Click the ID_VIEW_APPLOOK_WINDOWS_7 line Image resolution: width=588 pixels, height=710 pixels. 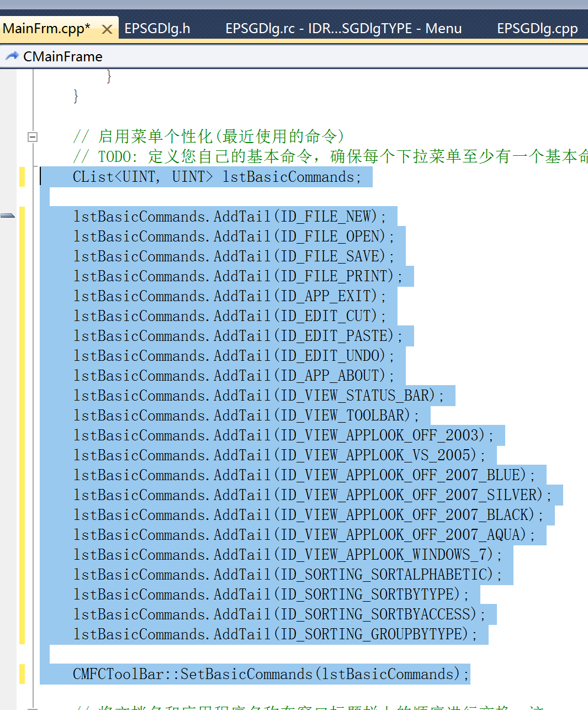click(287, 555)
